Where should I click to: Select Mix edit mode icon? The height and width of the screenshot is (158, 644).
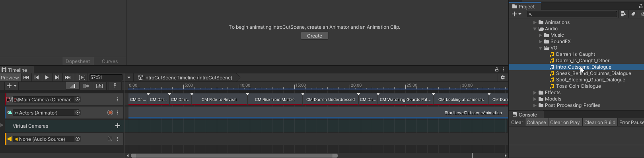tap(72, 86)
